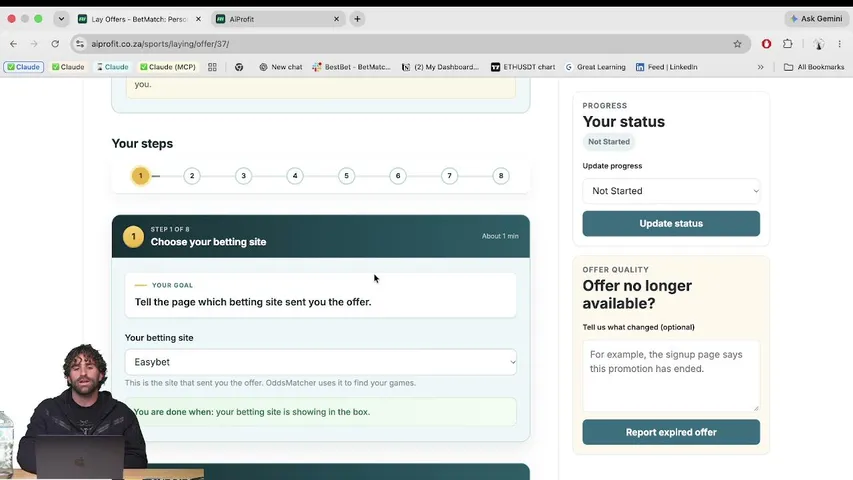Open a new tab with plus icon
853x480 pixels.
pos(357,19)
